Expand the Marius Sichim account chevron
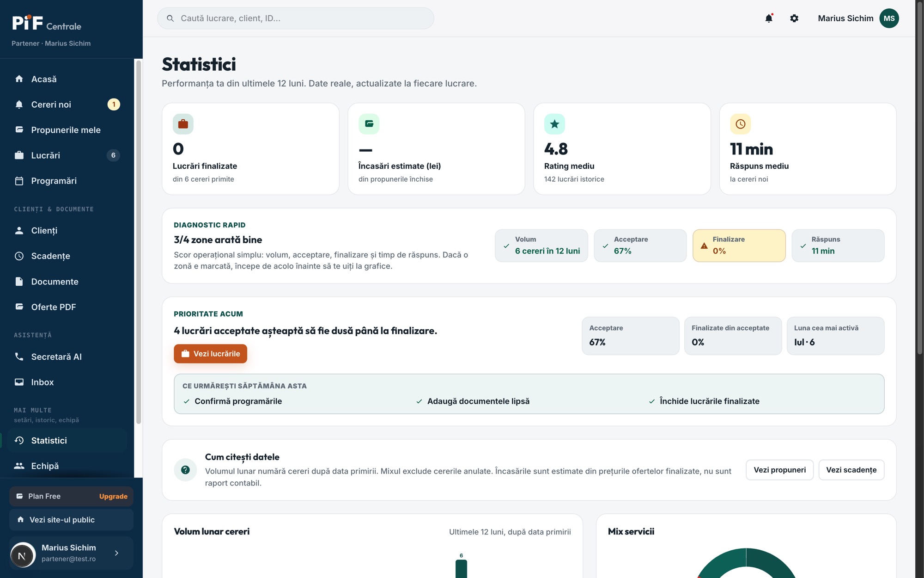This screenshot has height=578, width=924. (116, 553)
